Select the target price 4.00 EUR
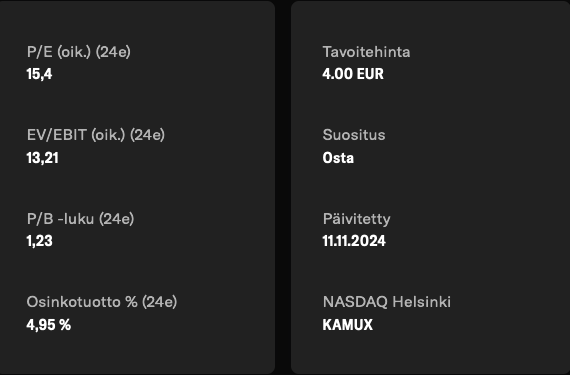The width and height of the screenshot is (570, 375). tap(353, 74)
